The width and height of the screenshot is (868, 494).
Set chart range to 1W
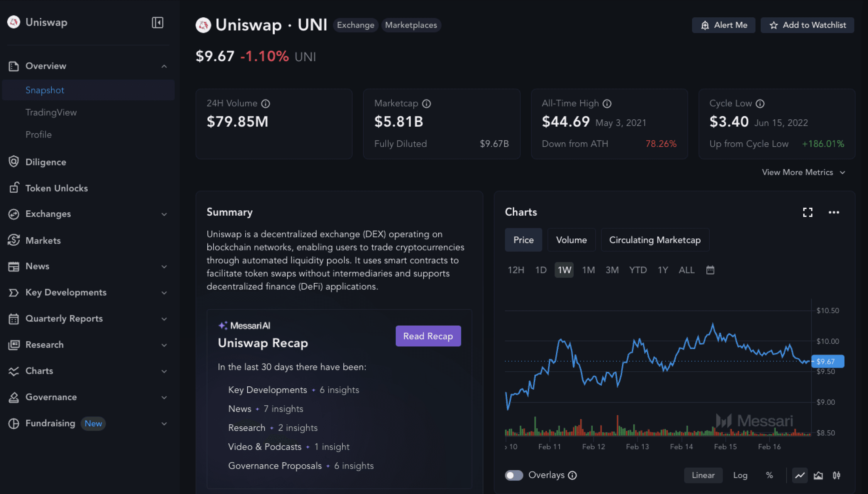(564, 270)
